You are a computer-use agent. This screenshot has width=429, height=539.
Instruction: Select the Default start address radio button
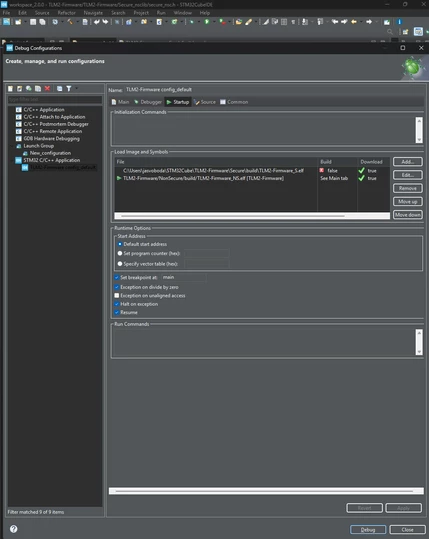click(120, 244)
